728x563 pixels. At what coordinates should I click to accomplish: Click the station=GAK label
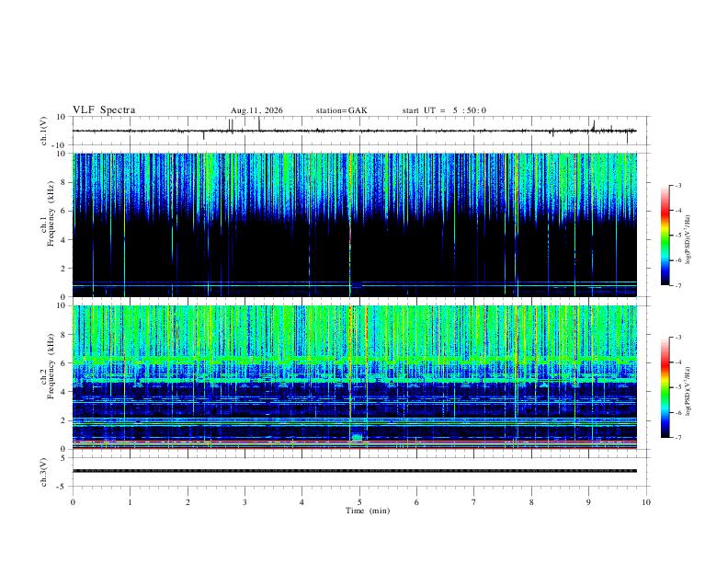pyautogui.click(x=342, y=110)
